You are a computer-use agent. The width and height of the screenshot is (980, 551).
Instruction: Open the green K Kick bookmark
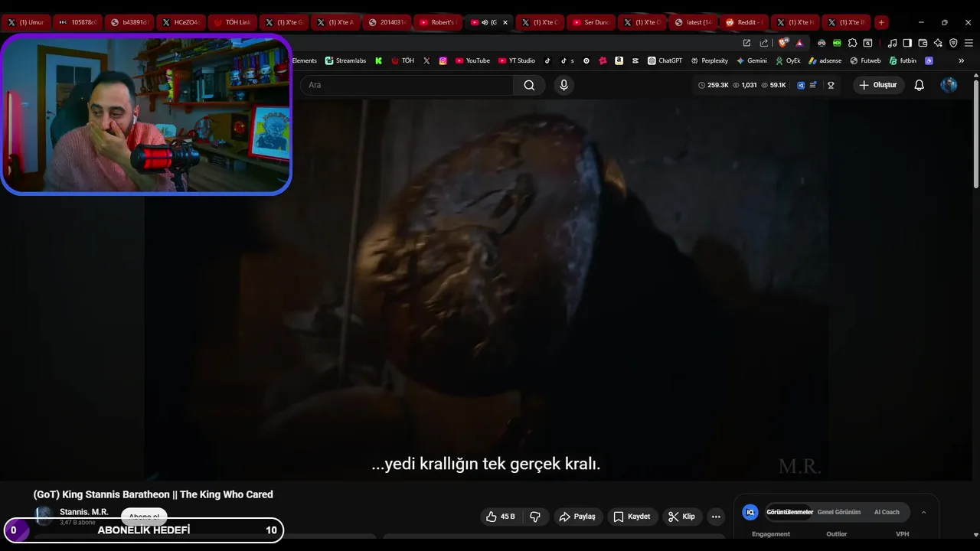378,60
